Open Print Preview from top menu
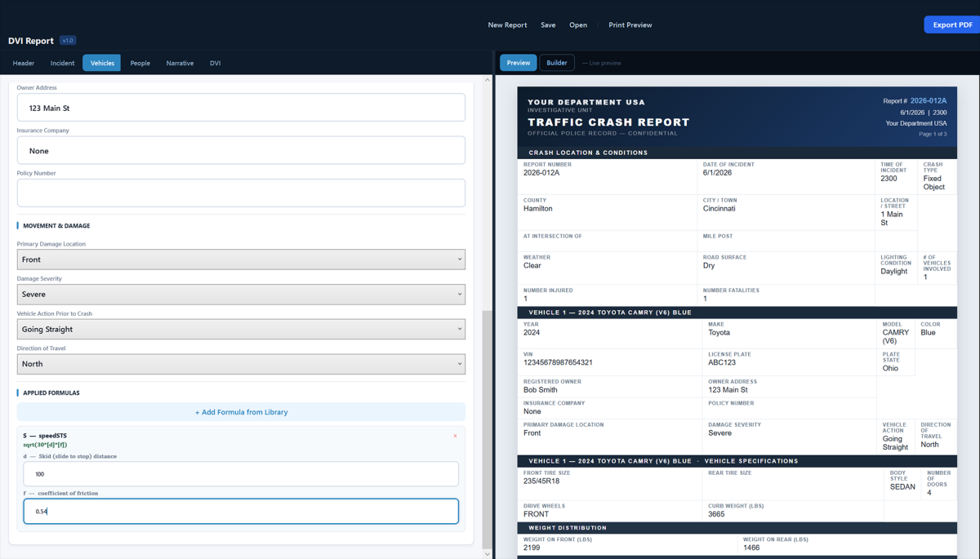 630,25
